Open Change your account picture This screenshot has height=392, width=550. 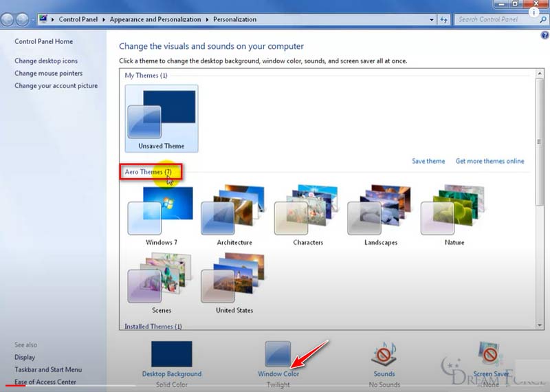(x=56, y=86)
